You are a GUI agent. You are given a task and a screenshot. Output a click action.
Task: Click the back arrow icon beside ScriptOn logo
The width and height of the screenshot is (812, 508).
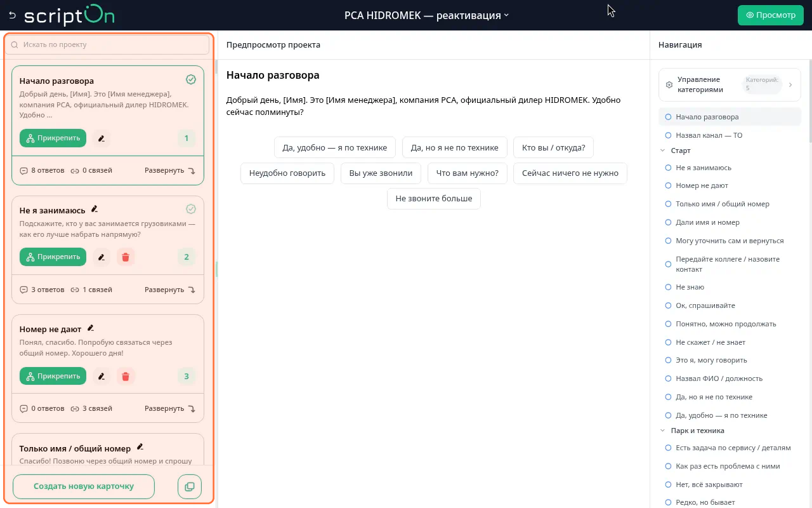(x=12, y=15)
